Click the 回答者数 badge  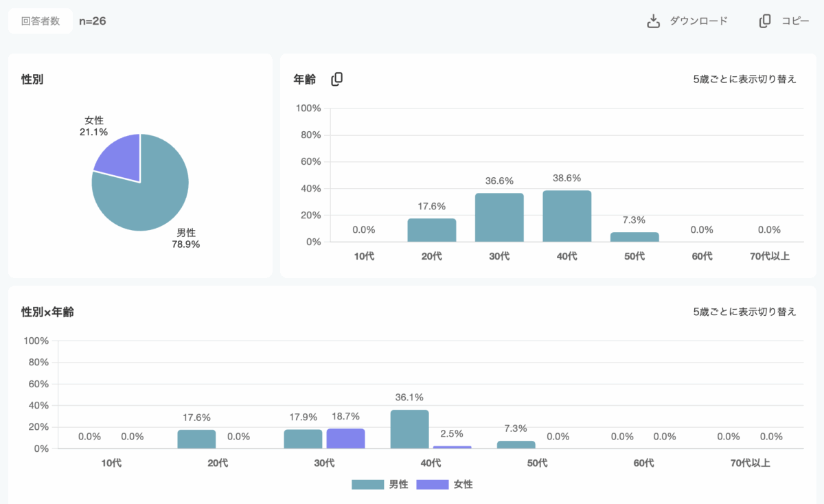41,21
